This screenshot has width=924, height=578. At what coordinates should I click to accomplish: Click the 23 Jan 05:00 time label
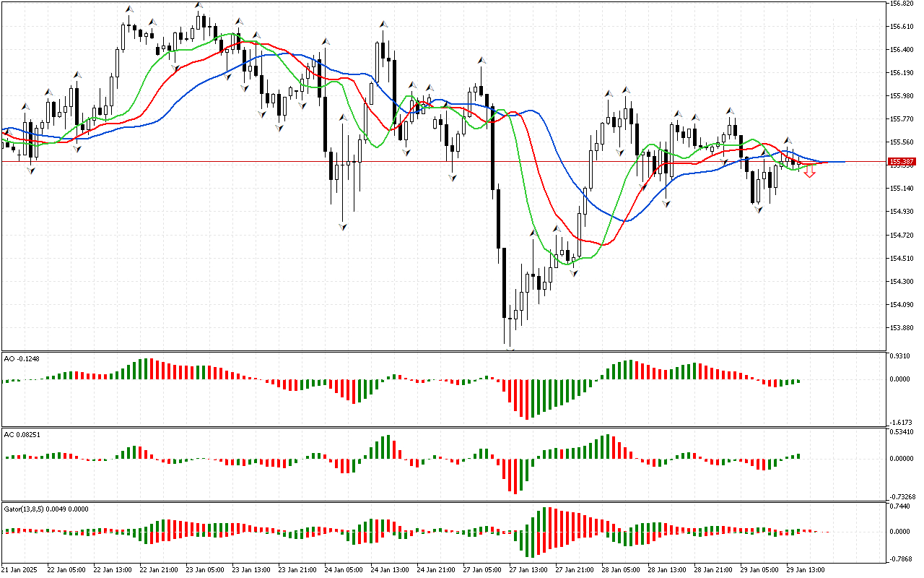click(205, 569)
